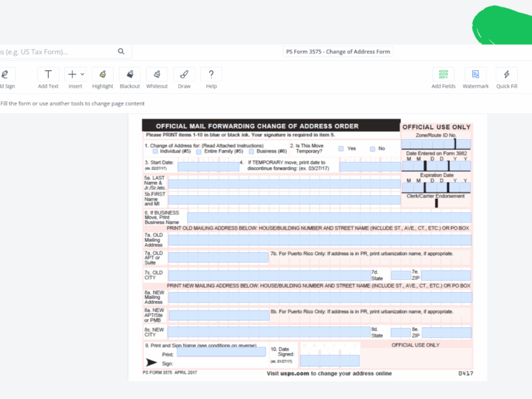Click the Business Name field

[329, 218]
